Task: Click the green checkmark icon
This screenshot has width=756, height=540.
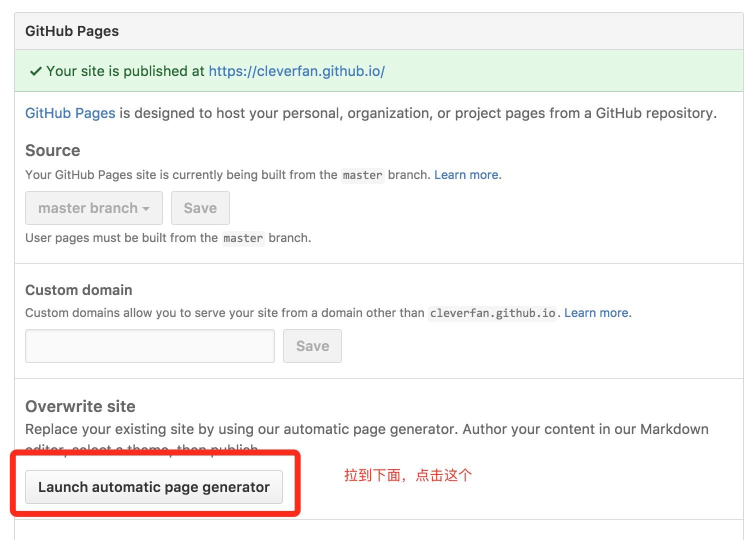Action: coord(35,71)
